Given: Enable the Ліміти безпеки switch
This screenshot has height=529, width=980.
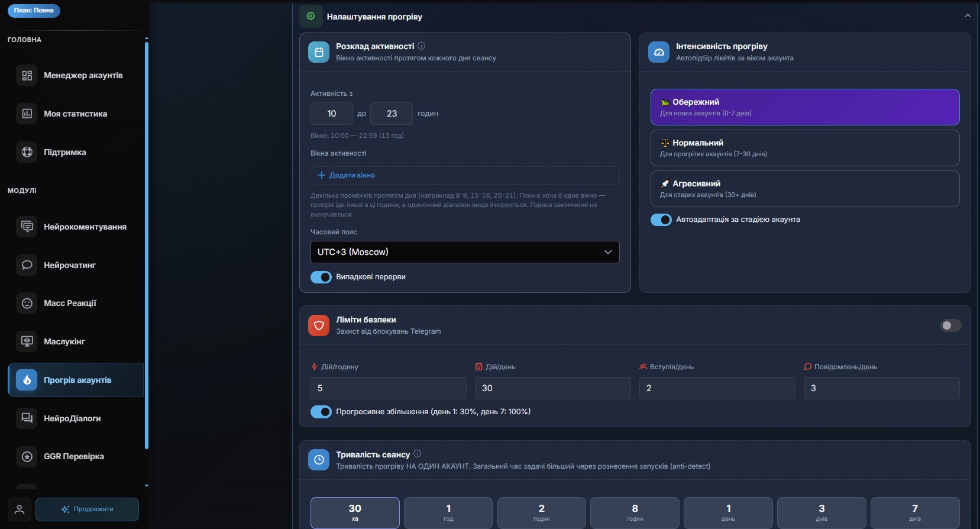Looking at the screenshot, I should (x=951, y=325).
